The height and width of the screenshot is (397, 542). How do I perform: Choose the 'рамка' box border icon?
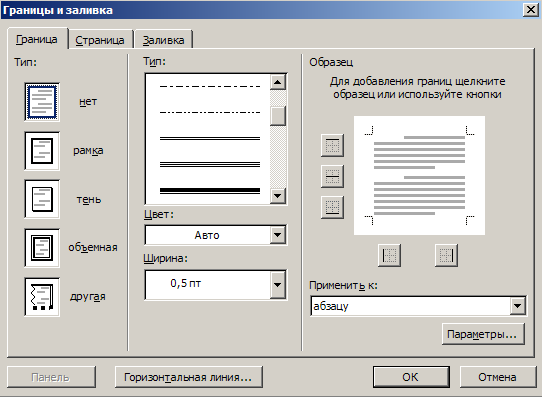pyautogui.click(x=42, y=151)
